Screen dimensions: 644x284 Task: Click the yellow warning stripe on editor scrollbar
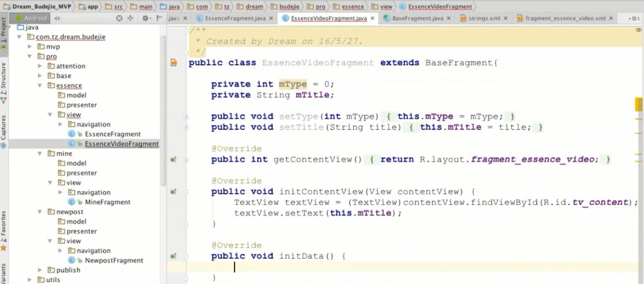point(639,104)
